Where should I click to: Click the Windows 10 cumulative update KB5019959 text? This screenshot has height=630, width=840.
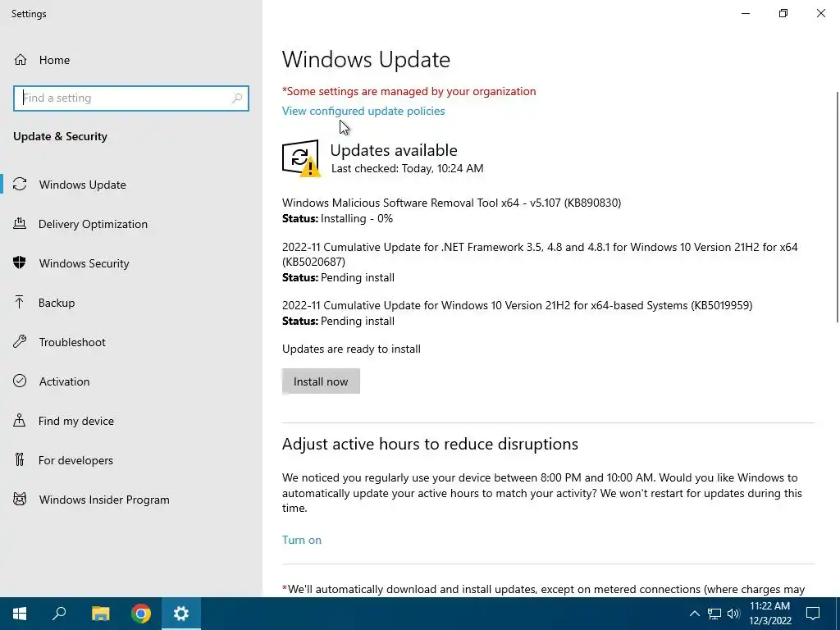click(517, 305)
